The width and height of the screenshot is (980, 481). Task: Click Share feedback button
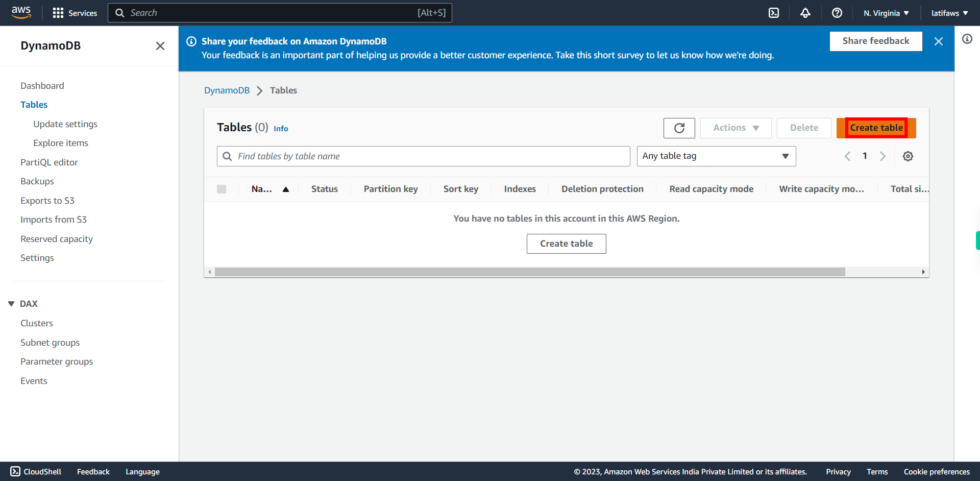pos(876,41)
